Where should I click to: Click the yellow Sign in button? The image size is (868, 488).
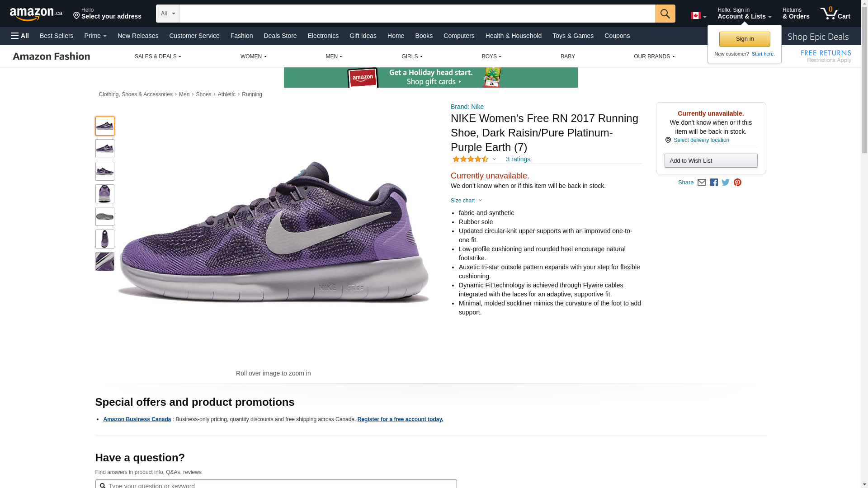point(744,39)
